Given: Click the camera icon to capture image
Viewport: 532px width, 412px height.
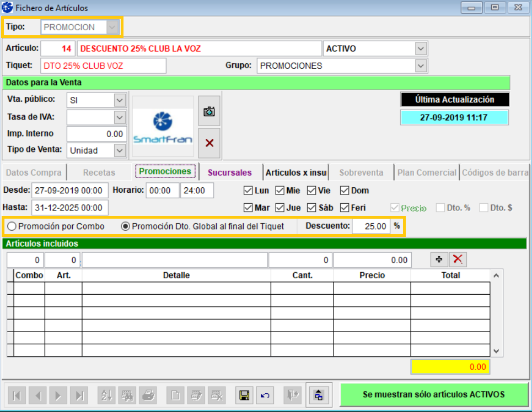Looking at the screenshot, I should (x=209, y=112).
